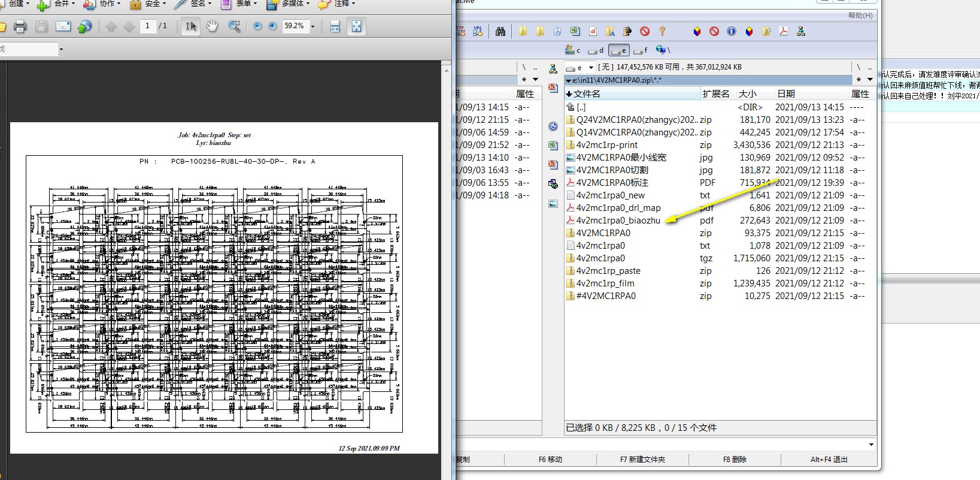
Task: Switch to drive e button
Action: [619, 51]
